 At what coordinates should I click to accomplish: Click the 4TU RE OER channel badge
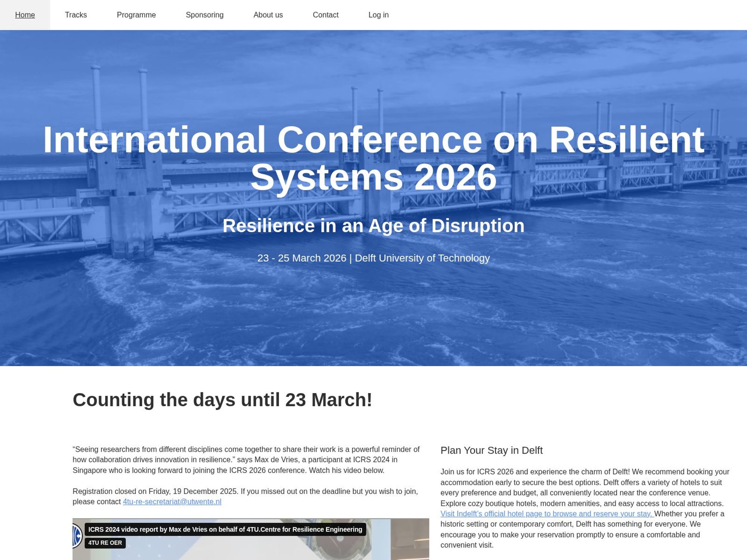[105, 543]
